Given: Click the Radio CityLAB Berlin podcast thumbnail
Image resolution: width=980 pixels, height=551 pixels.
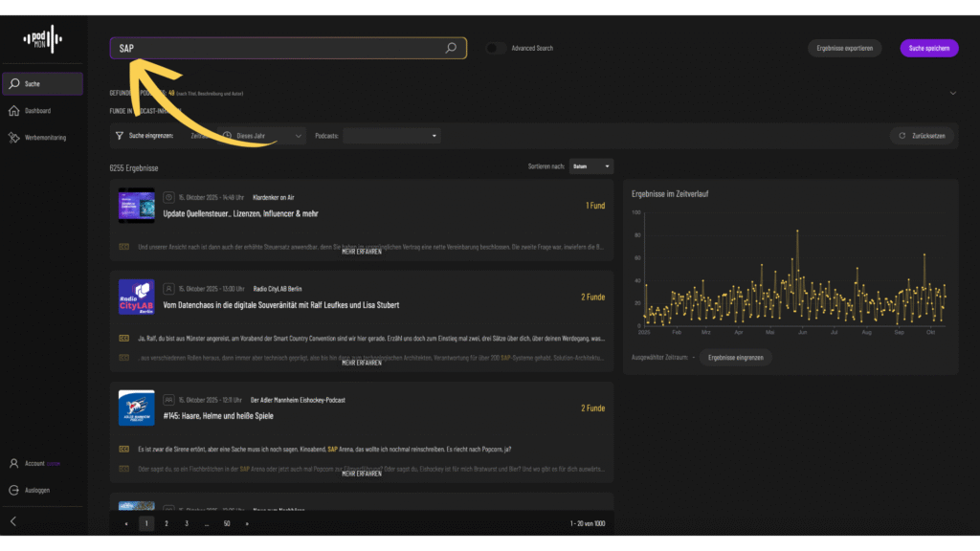Looking at the screenshot, I should [137, 297].
